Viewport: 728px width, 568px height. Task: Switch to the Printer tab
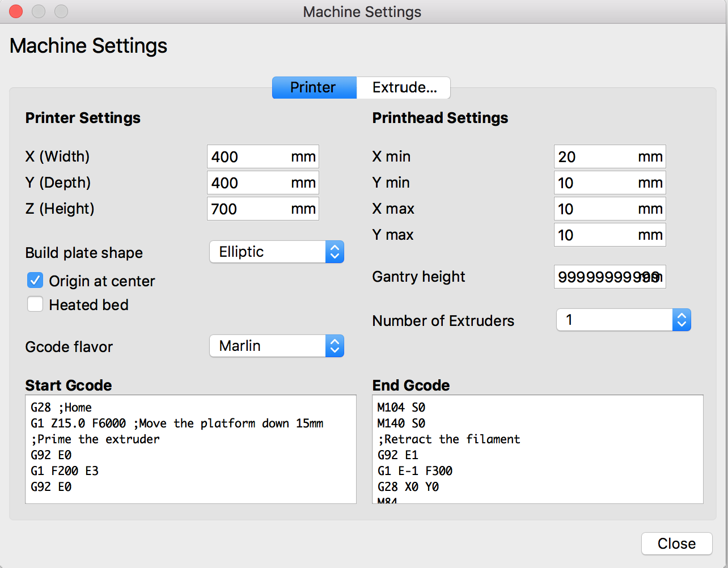pos(314,87)
